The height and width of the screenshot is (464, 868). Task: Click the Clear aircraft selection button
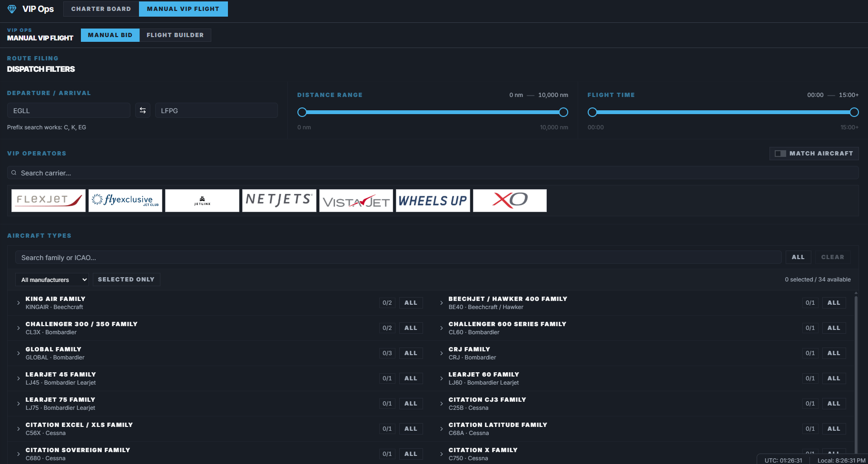(833, 257)
